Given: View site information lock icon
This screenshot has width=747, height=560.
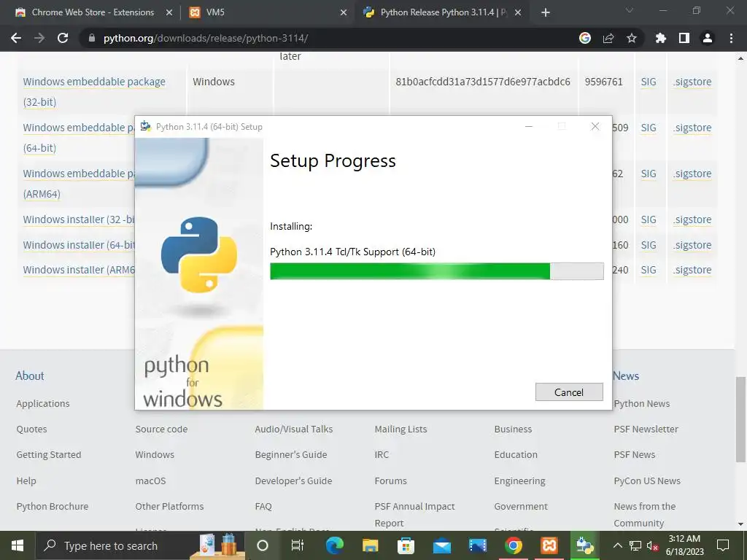Looking at the screenshot, I should 92,38.
